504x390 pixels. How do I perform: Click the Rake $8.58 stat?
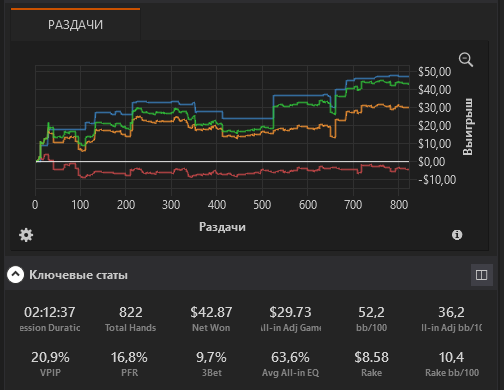click(x=371, y=364)
